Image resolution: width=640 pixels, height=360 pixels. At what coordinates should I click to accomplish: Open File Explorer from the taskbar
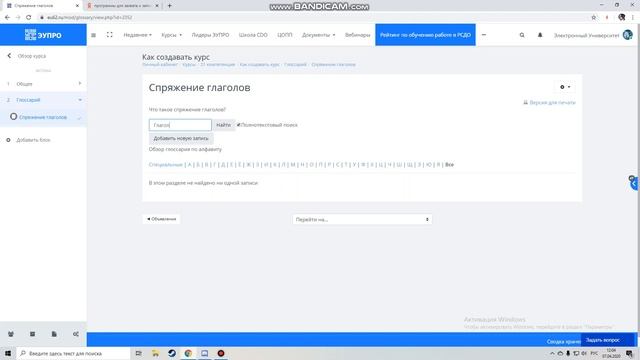[x=155, y=353]
